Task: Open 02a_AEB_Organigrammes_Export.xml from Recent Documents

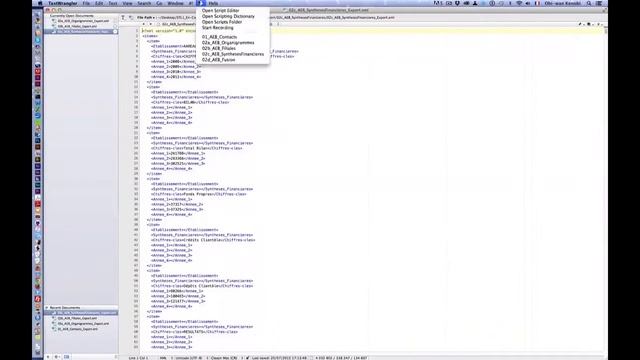Action: pyautogui.click(x=83, y=324)
